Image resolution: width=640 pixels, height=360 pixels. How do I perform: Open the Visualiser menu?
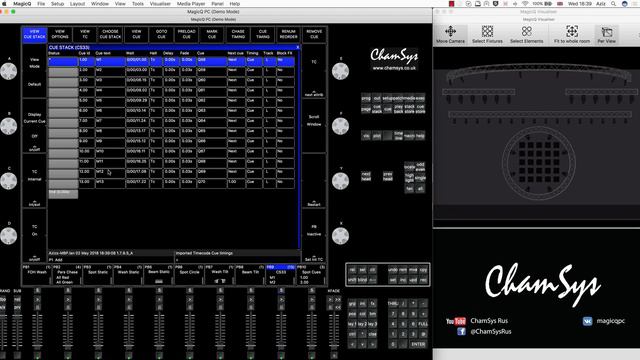point(160,4)
